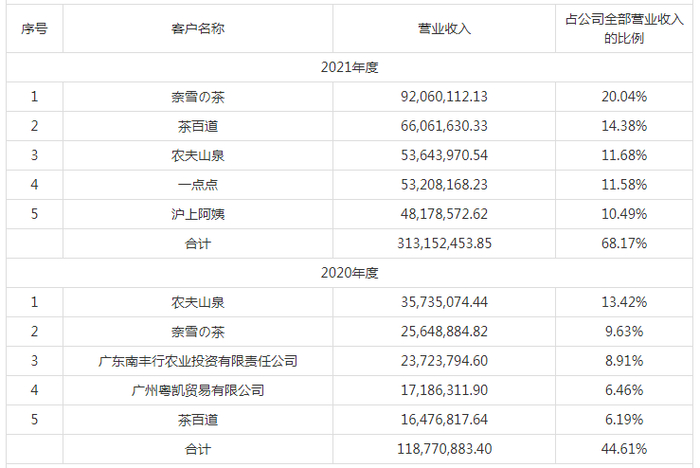Select the 客户名称 column header
The height and width of the screenshot is (468, 700).
click(198, 29)
